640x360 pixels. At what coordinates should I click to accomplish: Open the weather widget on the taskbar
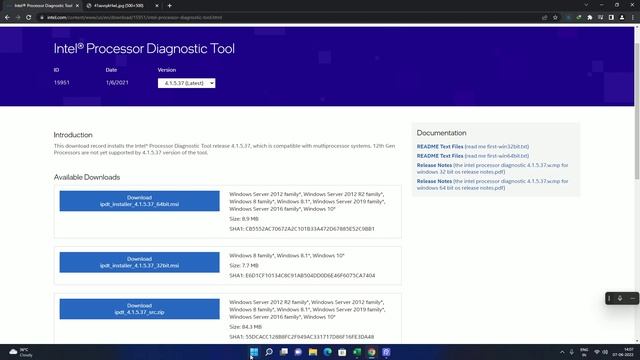(20, 352)
